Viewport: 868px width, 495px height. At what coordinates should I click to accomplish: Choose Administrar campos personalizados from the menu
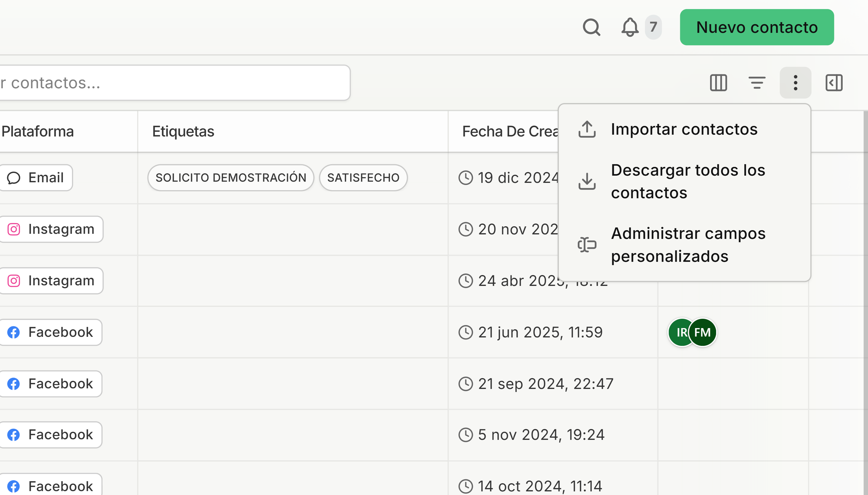(x=688, y=245)
